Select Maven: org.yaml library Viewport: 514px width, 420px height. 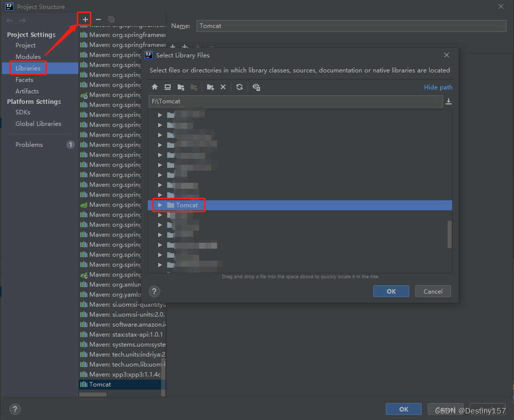coord(110,295)
